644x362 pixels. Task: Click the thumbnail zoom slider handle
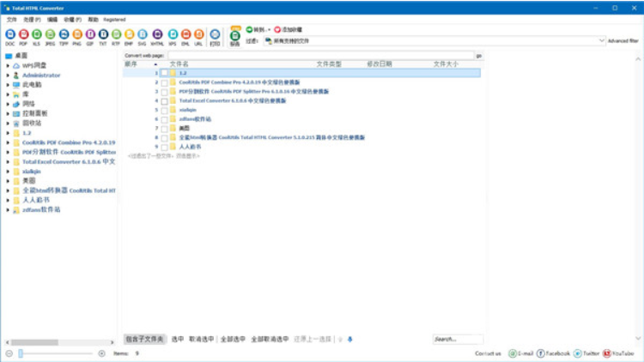[x=20, y=353]
